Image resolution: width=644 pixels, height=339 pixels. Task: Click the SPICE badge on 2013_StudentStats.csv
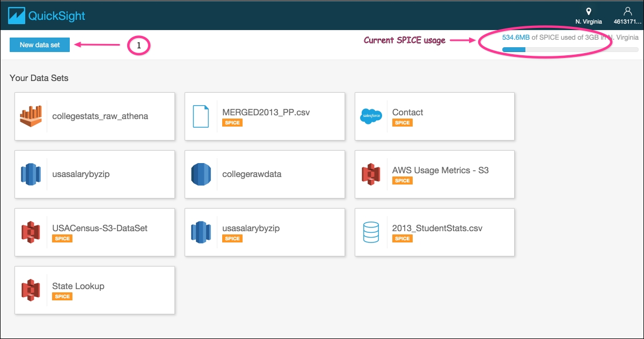[402, 239]
